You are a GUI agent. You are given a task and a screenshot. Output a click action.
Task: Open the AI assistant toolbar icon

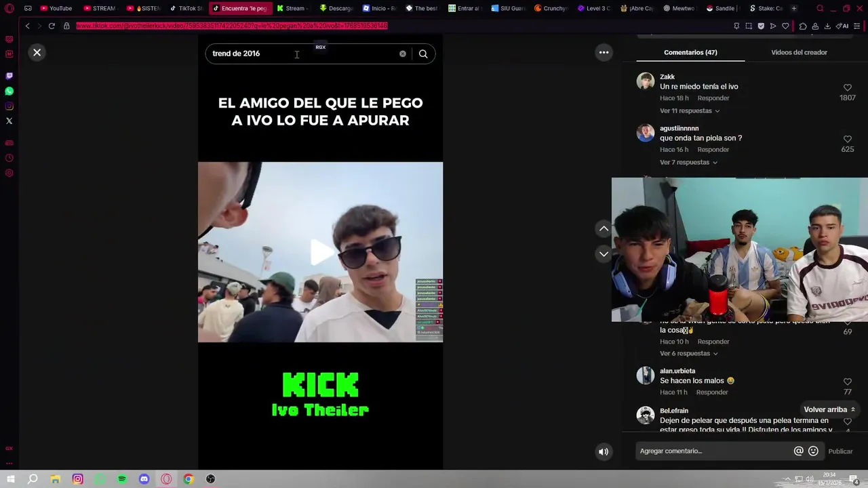pos(843,26)
